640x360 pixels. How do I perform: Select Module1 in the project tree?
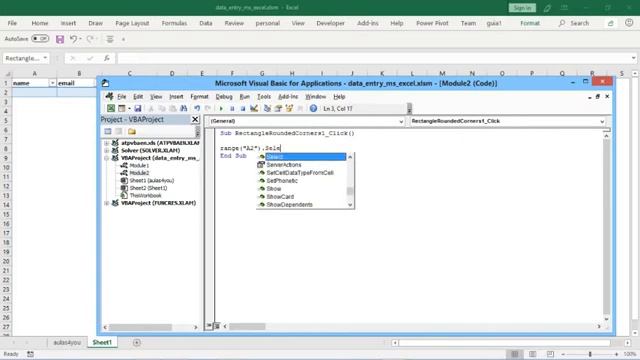tap(139, 165)
